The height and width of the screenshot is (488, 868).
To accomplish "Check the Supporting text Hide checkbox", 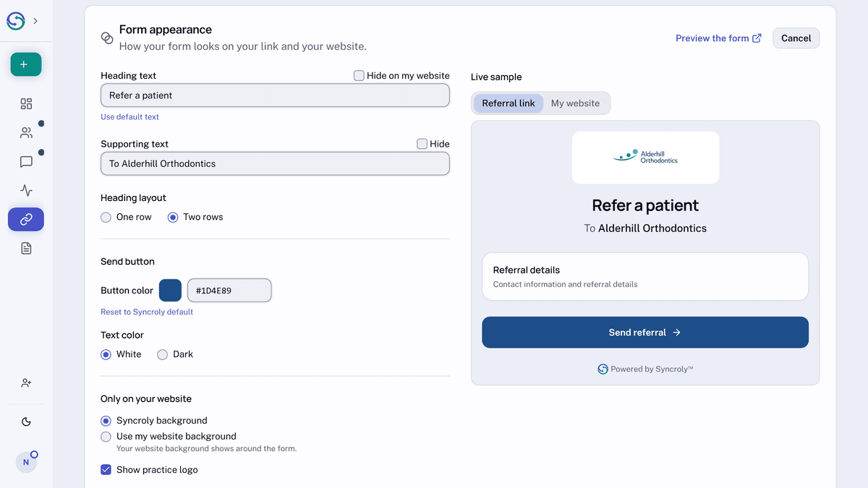I will click(x=422, y=144).
